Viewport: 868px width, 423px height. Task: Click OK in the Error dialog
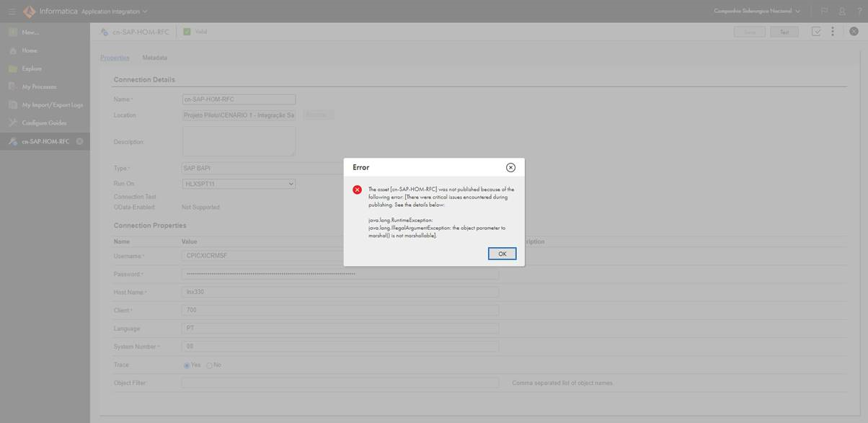point(502,254)
